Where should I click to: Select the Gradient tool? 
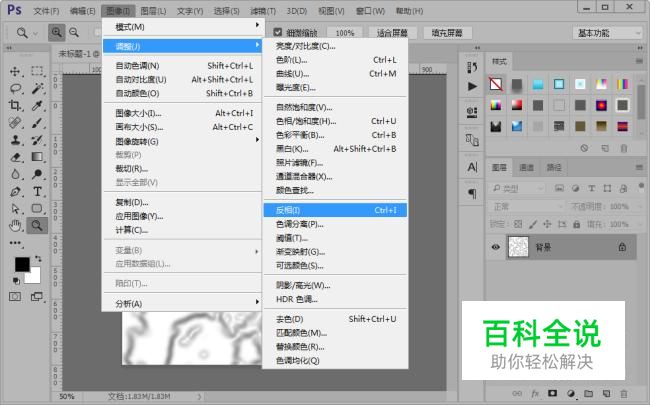tap(37, 157)
